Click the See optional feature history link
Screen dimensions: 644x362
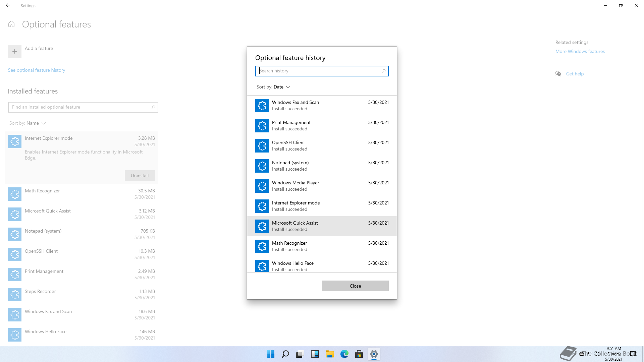pyautogui.click(x=37, y=70)
